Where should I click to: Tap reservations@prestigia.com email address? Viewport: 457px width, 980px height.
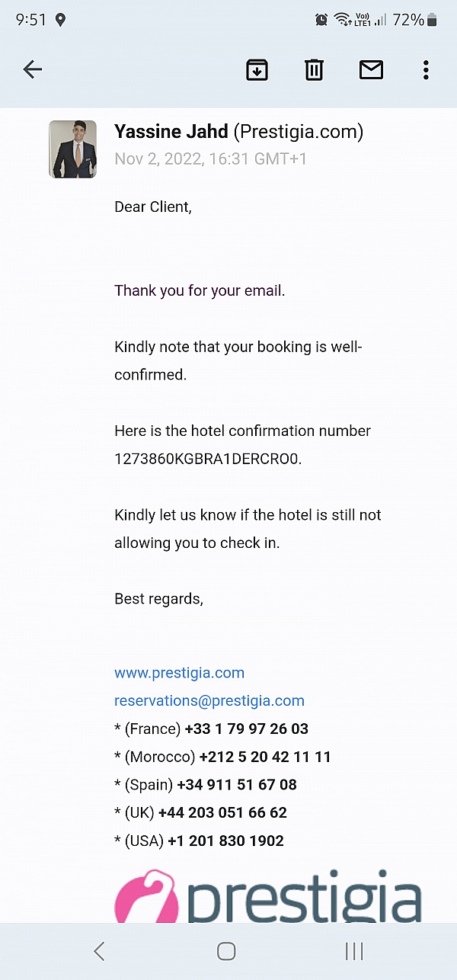click(209, 701)
